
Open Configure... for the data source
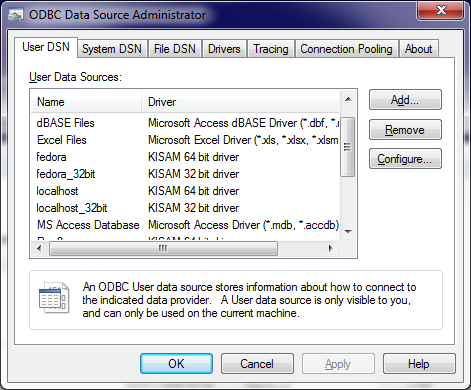[405, 159]
